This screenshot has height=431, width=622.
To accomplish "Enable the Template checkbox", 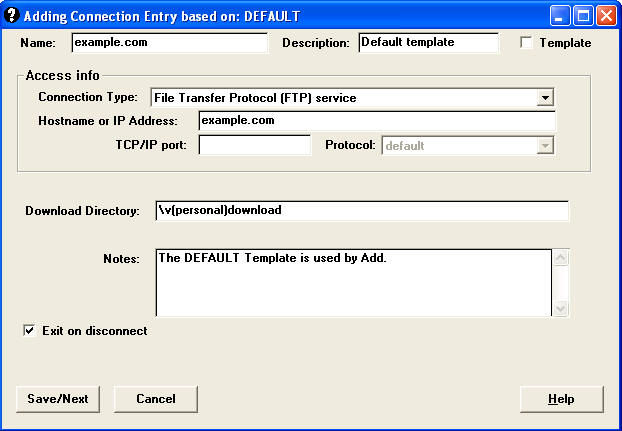I will 527,43.
